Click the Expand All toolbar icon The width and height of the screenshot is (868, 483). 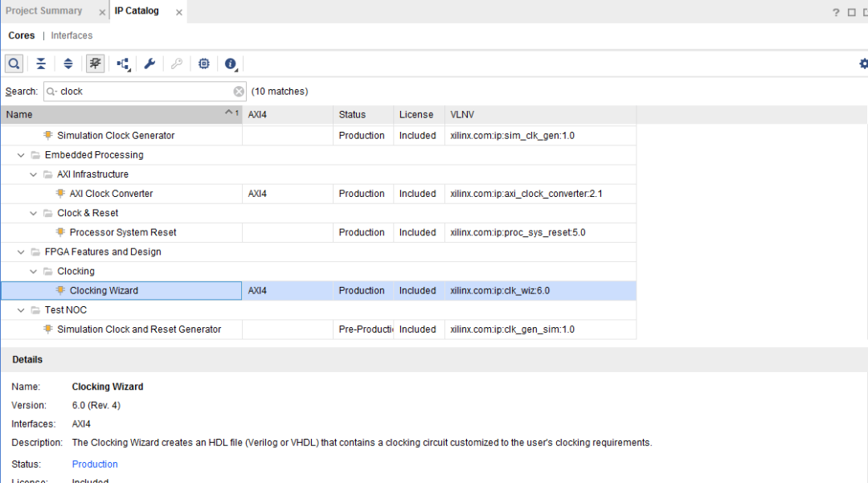68,63
